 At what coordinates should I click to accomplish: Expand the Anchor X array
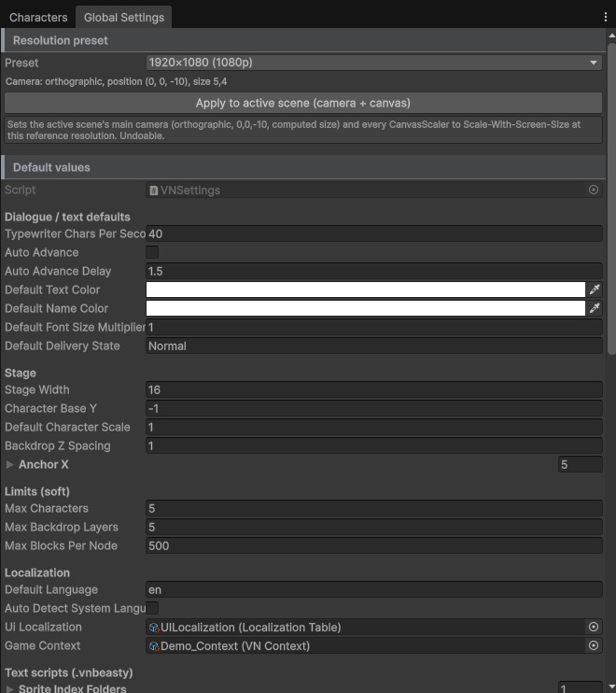pos(9,464)
